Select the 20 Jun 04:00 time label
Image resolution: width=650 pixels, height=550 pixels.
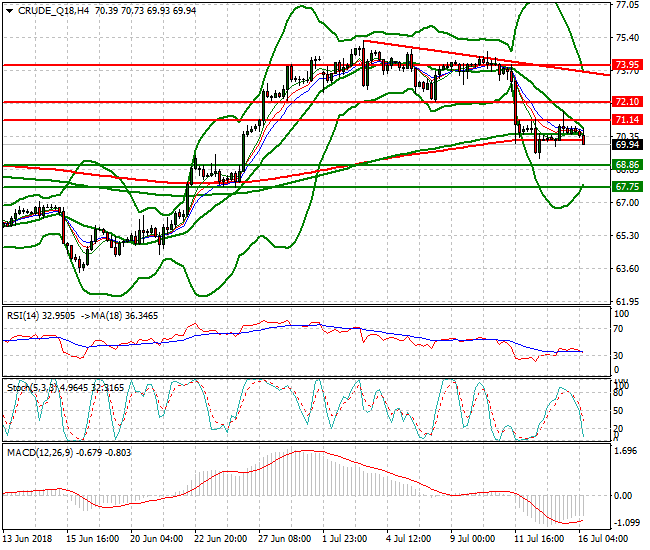tap(157, 539)
